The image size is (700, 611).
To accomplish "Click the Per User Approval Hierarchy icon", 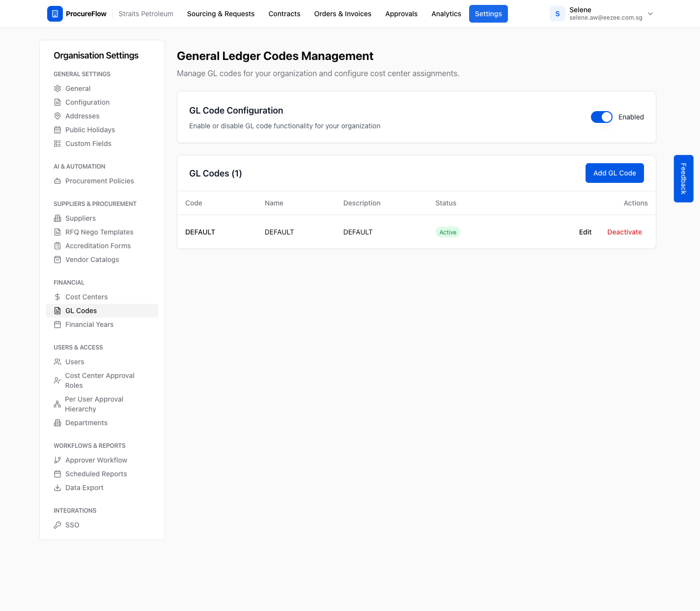I will 57,404.
